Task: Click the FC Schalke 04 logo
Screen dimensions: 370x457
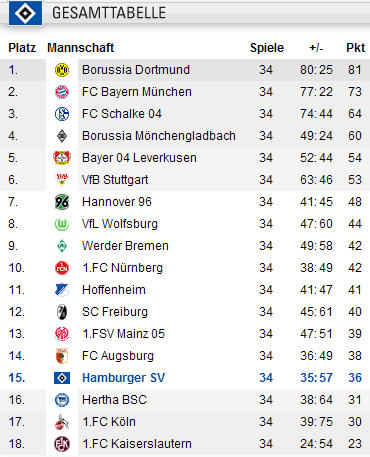Action: click(62, 114)
